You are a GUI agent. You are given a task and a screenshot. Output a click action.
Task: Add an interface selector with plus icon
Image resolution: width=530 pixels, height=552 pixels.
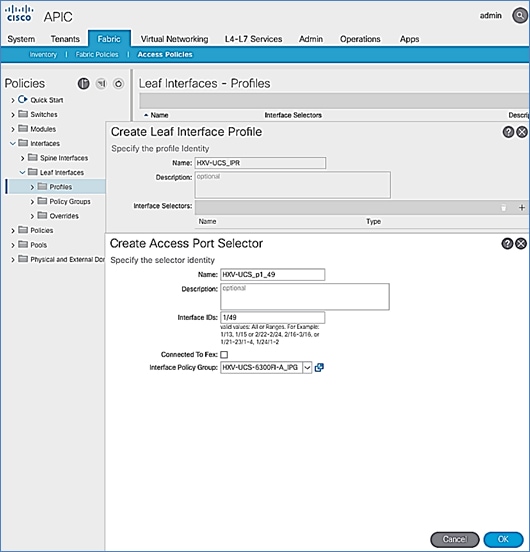(522, 208)
